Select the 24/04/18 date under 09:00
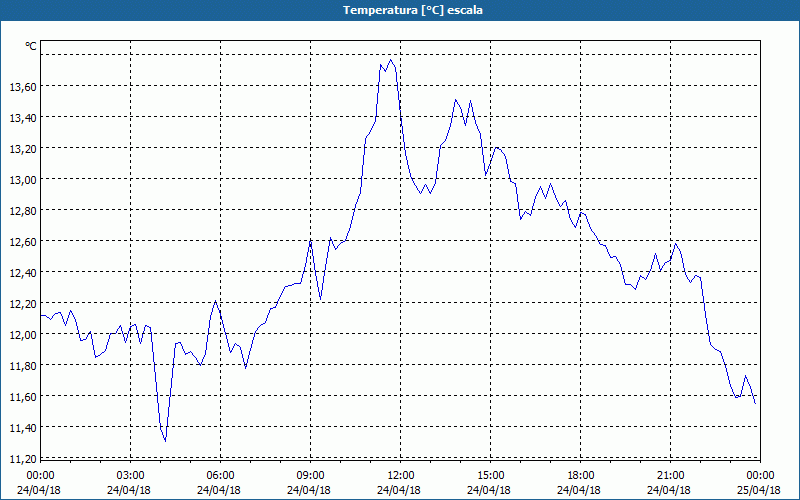 click(x=309, y=490)
